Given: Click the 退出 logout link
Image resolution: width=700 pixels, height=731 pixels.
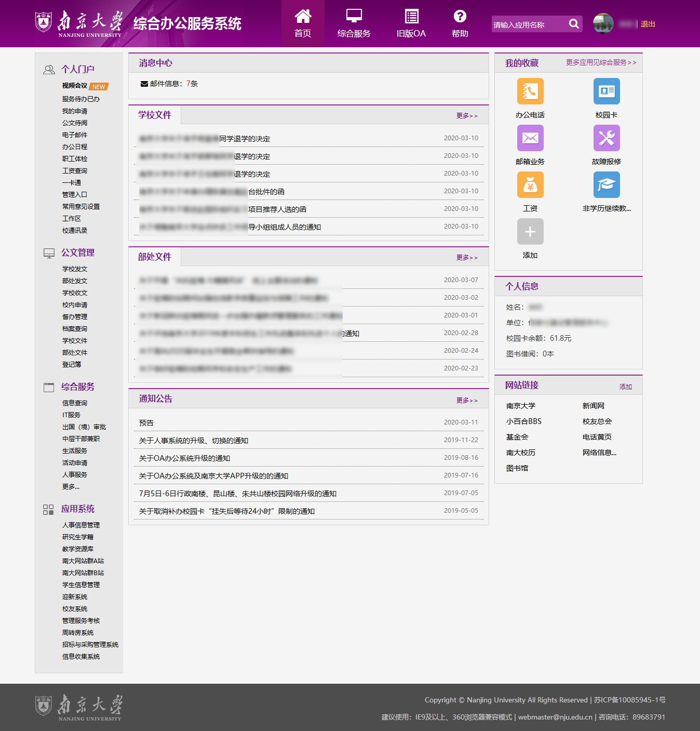Looking at the screenshot, I should [x=648, y=24].
